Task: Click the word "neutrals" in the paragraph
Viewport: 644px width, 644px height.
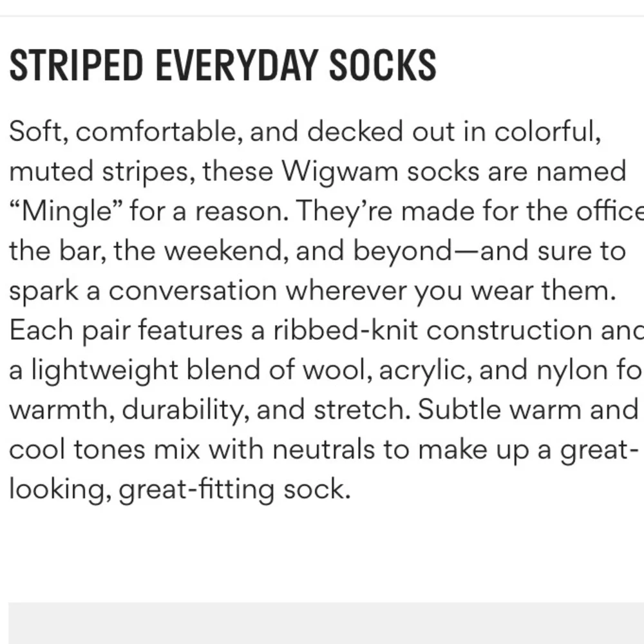Action: click(324, 449)
